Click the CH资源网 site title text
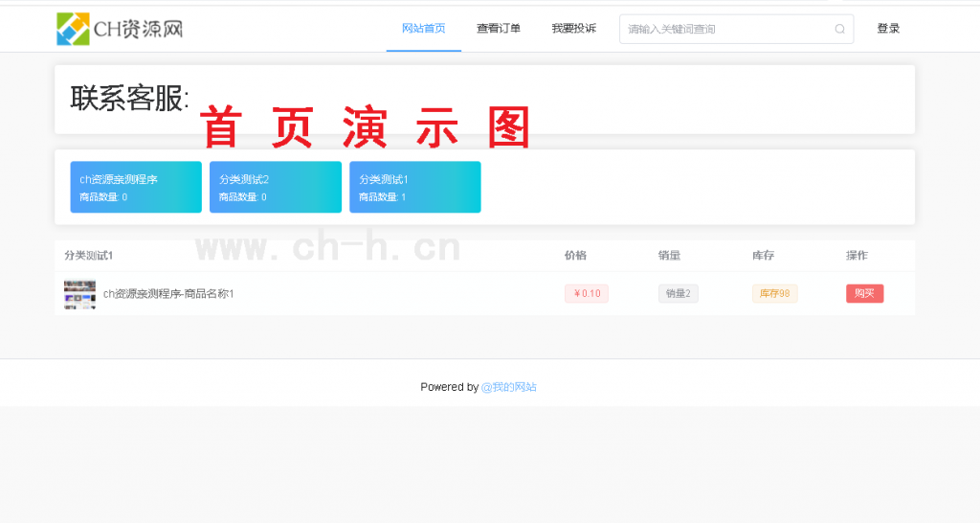This screenshot has height=523, width=980. (x=138, y=29)
